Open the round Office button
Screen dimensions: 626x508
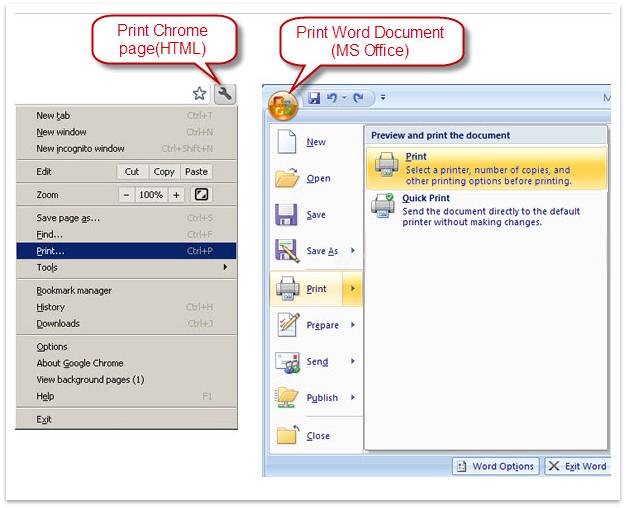pyautogui.click(x=283, y=105)
